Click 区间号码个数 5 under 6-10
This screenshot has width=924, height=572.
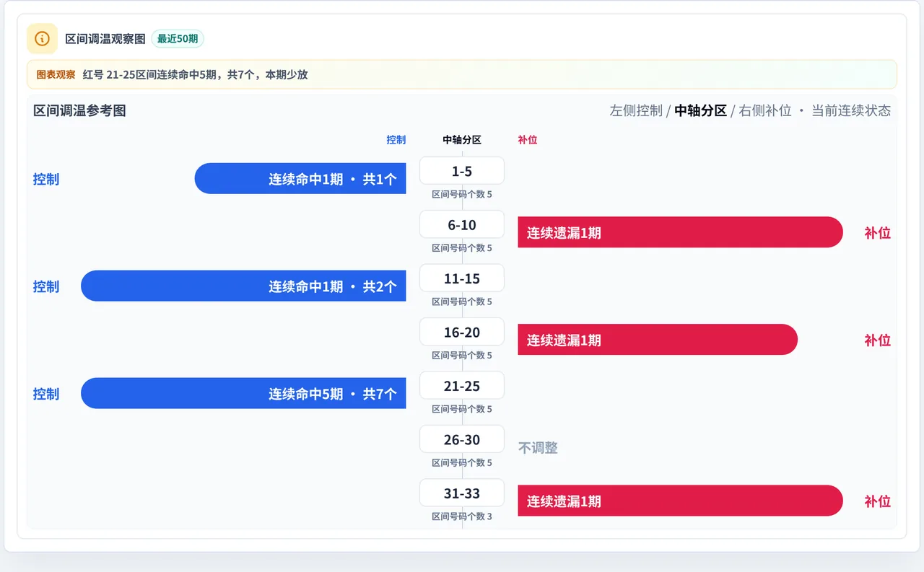click(x=462, y=247)
